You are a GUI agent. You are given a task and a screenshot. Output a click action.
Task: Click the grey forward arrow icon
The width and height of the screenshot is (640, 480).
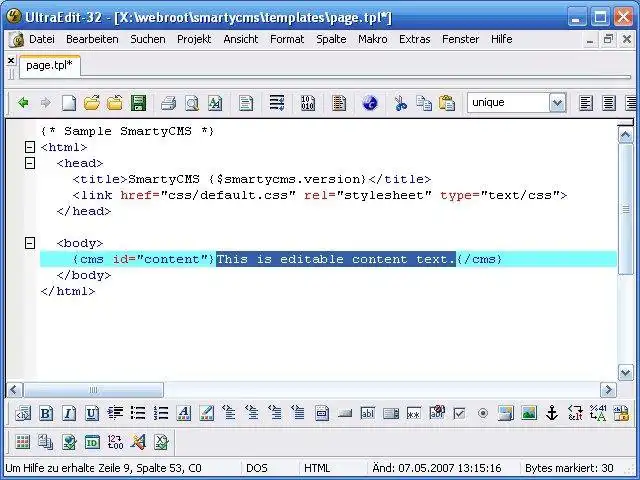(46, 102)
